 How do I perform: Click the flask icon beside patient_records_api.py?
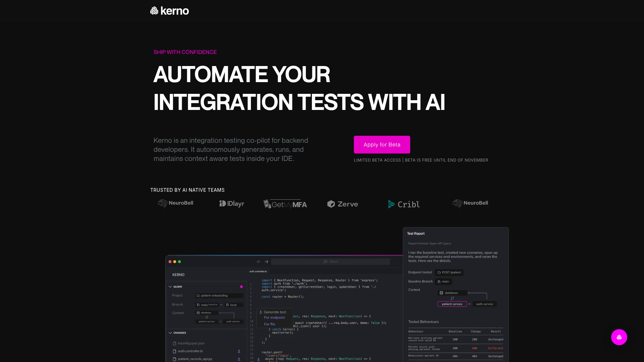pyautogui.click(x=239, y=359)
